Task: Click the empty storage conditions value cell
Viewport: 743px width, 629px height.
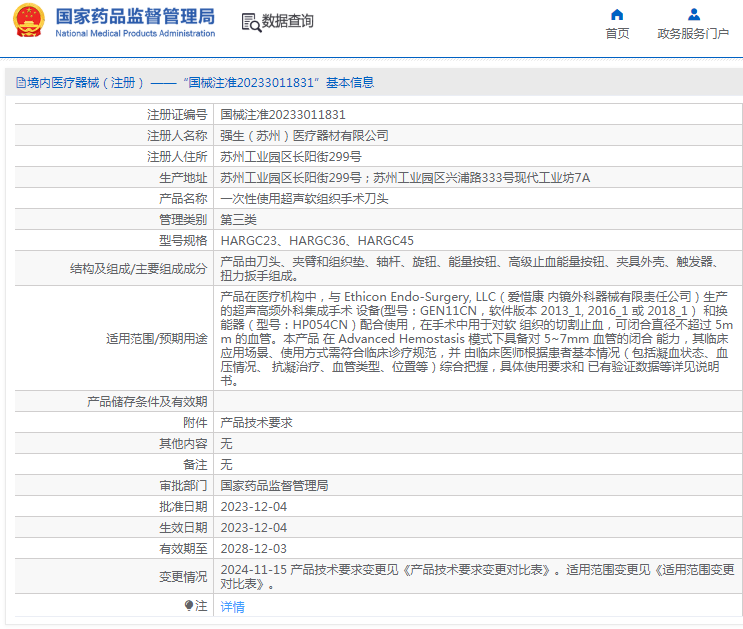Action: coord(478,401)
